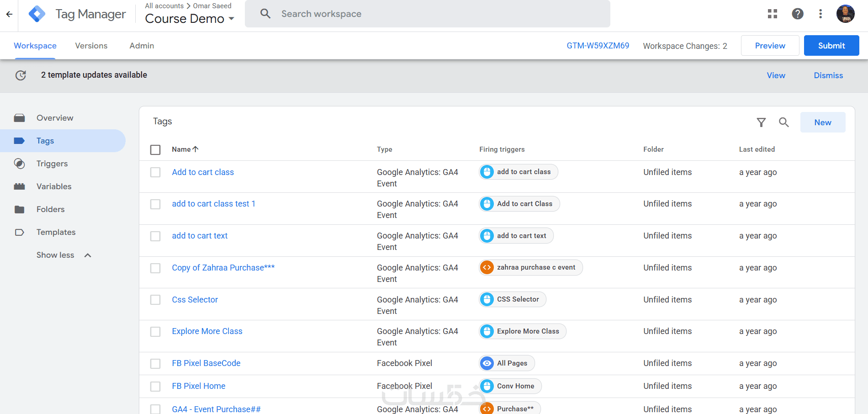Open the Variables sidebar item
Viewport: 868px width, 414px height.
63,186
